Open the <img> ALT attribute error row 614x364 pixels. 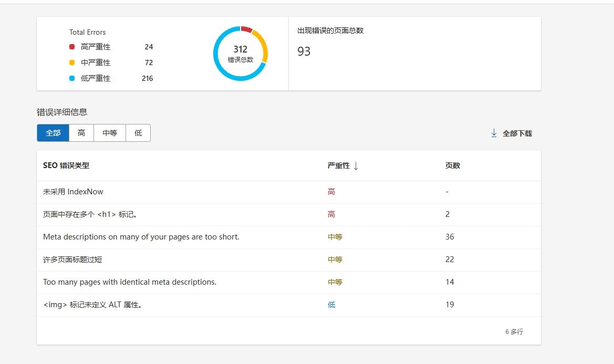click(x=92, y=305)
